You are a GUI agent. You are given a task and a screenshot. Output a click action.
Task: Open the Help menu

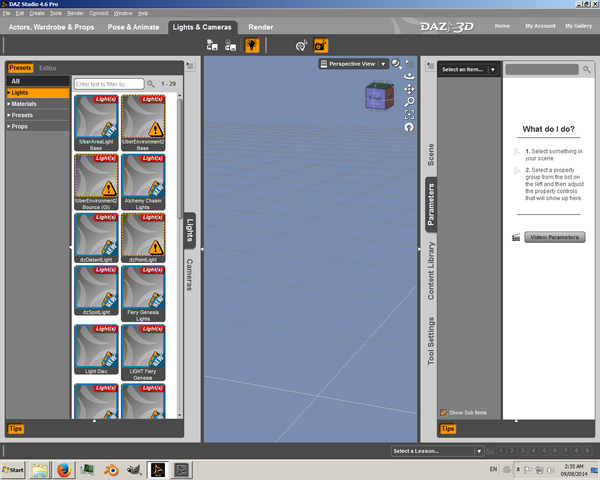pos(143,13)
